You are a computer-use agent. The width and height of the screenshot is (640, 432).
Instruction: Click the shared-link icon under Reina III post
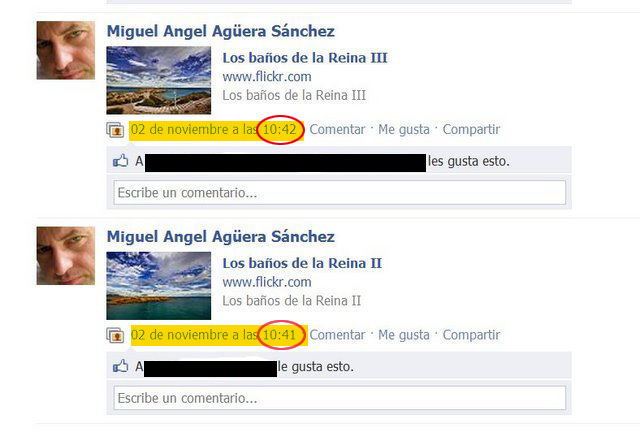pos(116,130)
